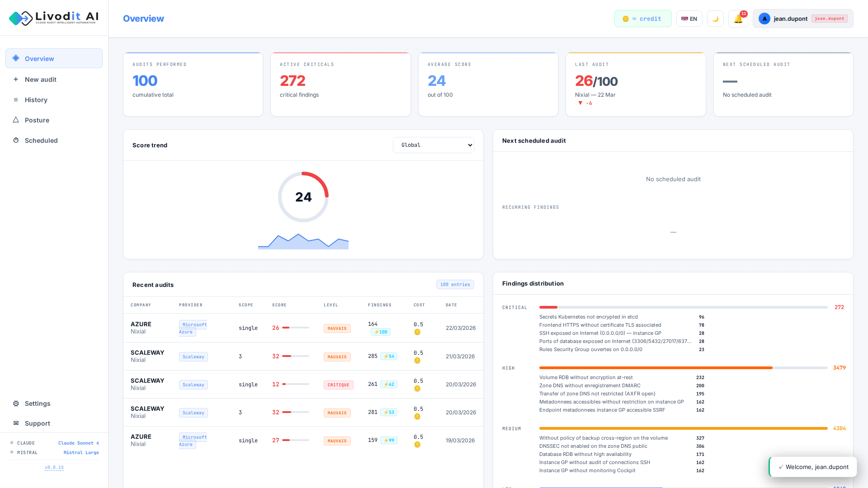Click the New audit plus icon
Image resolution: width=868 pixels, height=488 pixels.
(x=16, y=80)
